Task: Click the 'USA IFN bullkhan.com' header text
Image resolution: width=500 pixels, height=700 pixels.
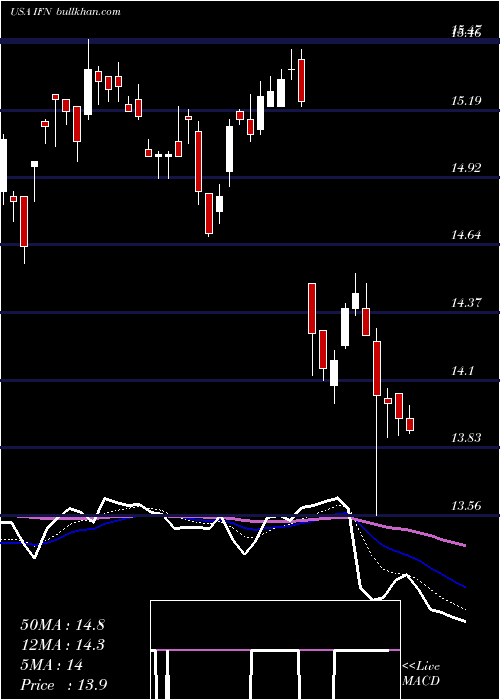Action: click(66, 12)
